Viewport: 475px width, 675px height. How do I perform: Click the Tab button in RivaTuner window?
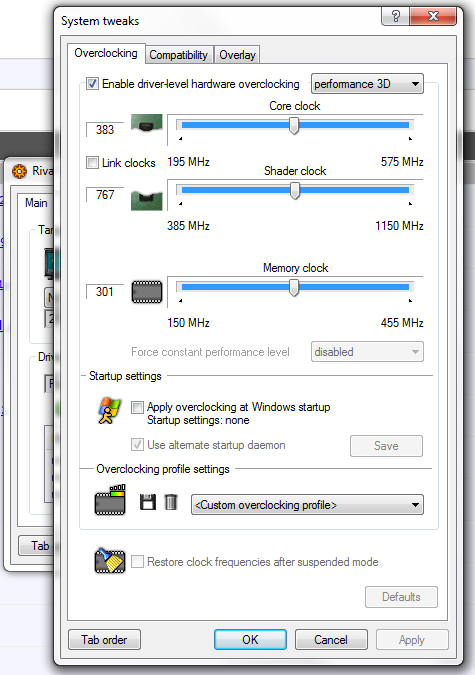point(37,546)
